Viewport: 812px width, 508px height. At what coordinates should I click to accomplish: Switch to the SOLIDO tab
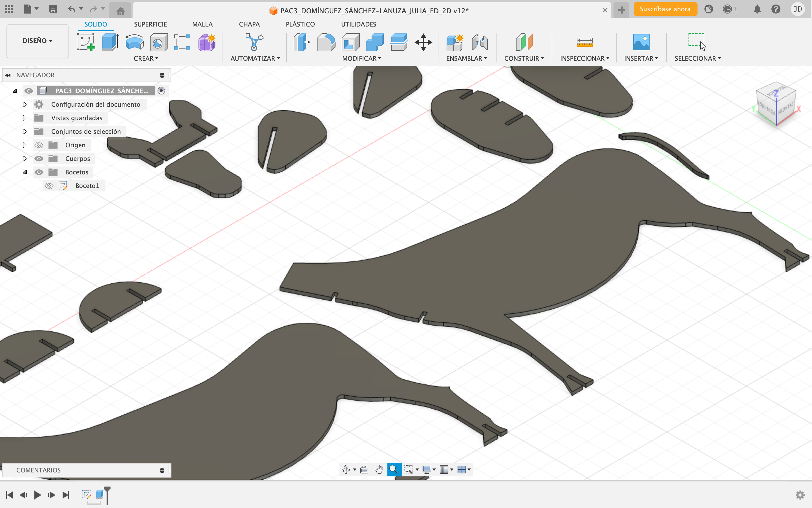96,24
